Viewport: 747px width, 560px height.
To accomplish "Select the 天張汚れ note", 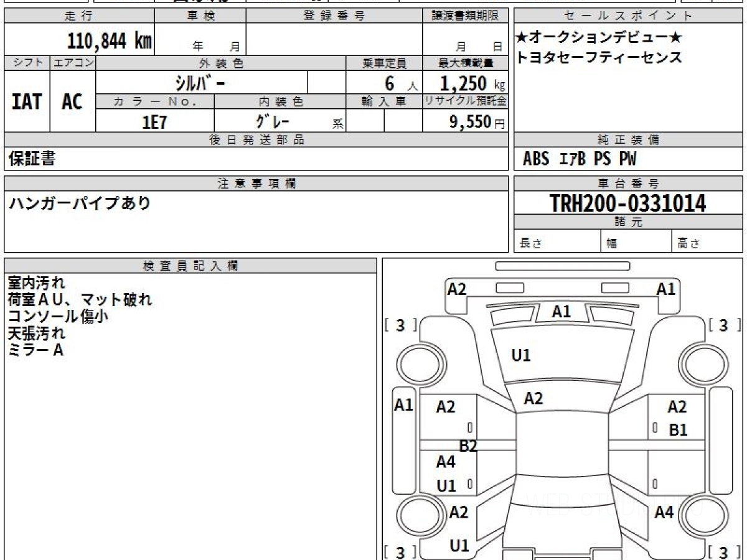I will click(36, 333).
